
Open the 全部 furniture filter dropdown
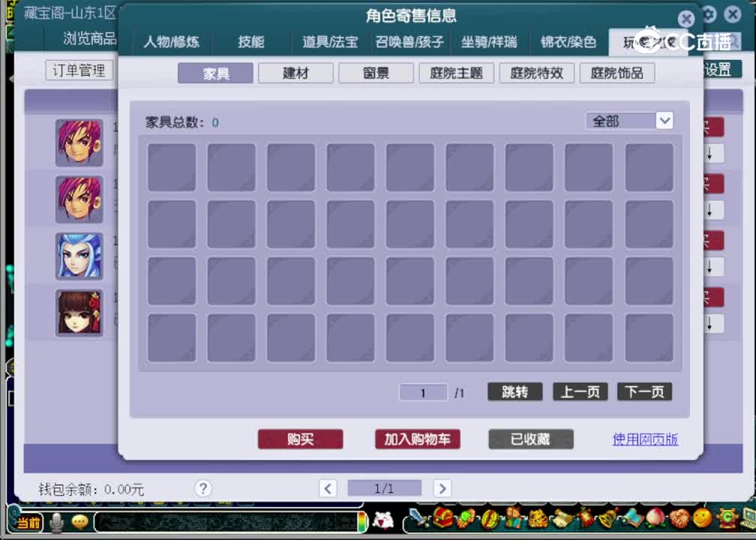click(x=629, y=121)
